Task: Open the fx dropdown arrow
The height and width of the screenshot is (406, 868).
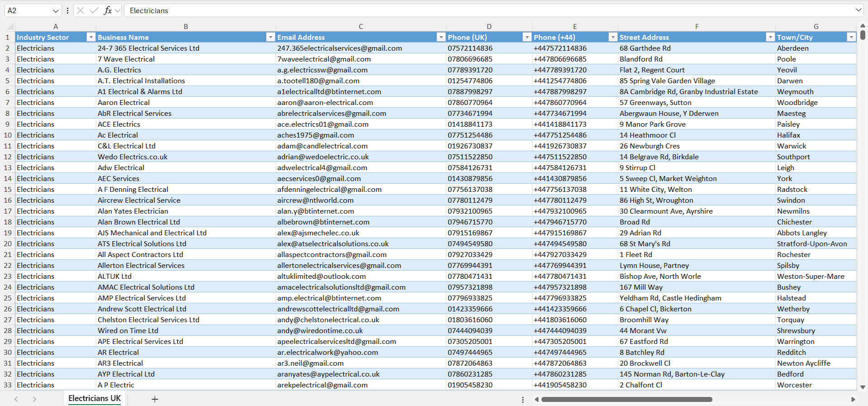Action: click(118, 10)
